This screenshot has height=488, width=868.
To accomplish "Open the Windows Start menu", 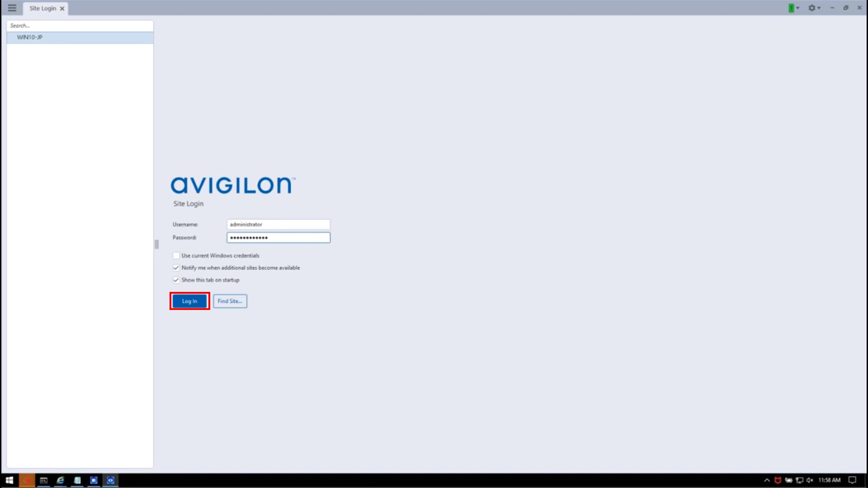I will click(x=9, y=480).
